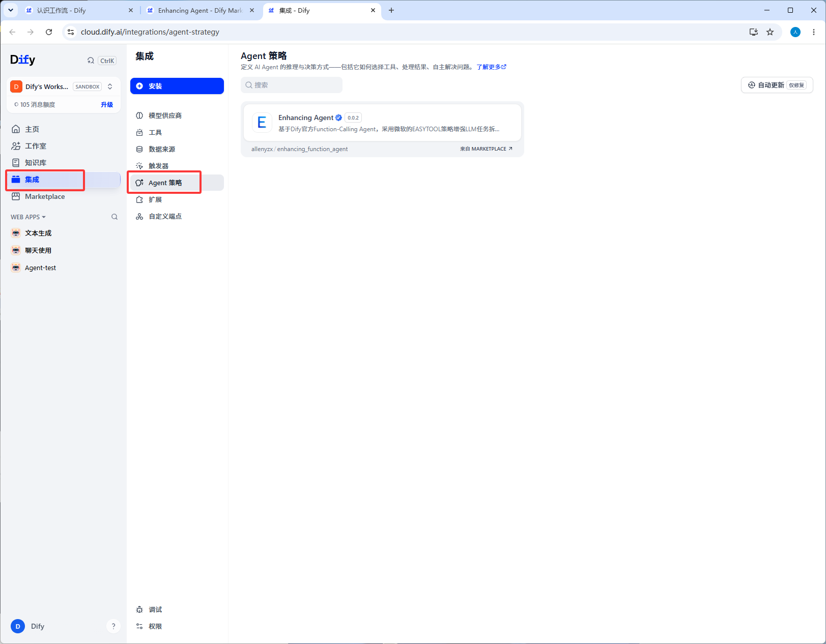Click the Dify logo in the sidebar
This screenshot has height=644, width=826.
click(x=23, y=60)
